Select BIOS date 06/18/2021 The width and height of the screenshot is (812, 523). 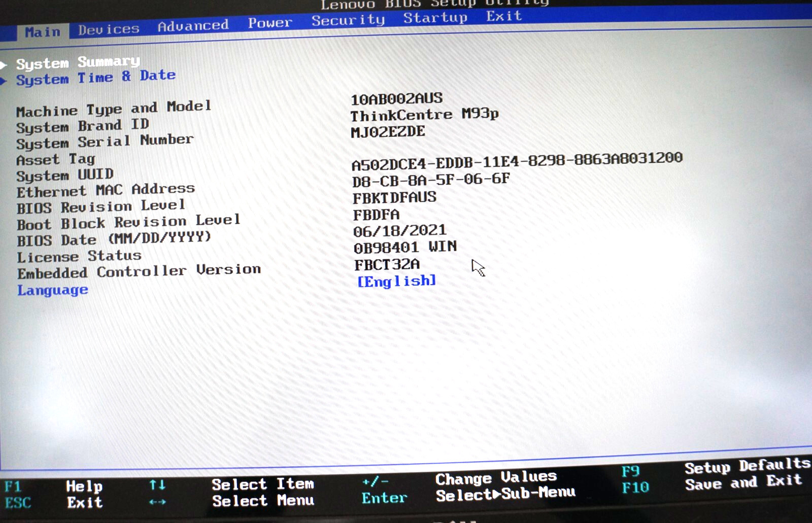(x=400, y=231)
